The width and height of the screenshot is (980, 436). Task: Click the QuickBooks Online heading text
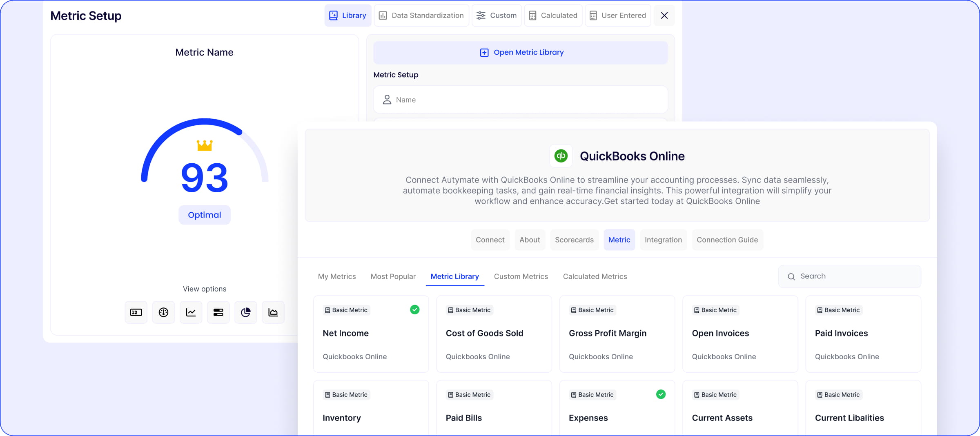[x=632, y=156]
